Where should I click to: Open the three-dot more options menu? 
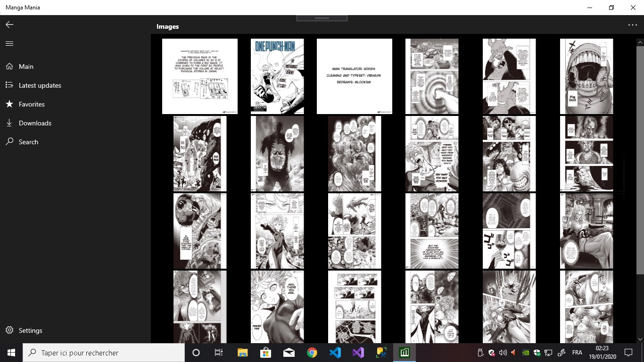click(x=633, y=25)
